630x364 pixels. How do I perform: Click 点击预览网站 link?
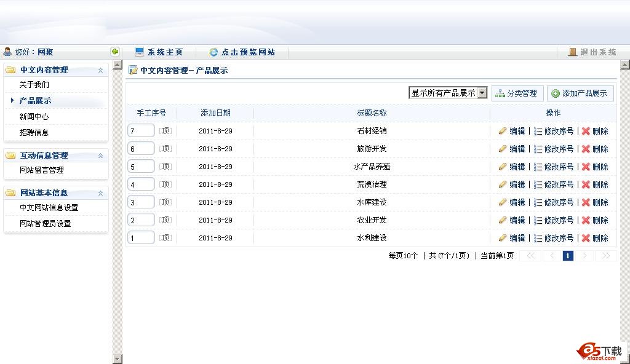point(248,52)
